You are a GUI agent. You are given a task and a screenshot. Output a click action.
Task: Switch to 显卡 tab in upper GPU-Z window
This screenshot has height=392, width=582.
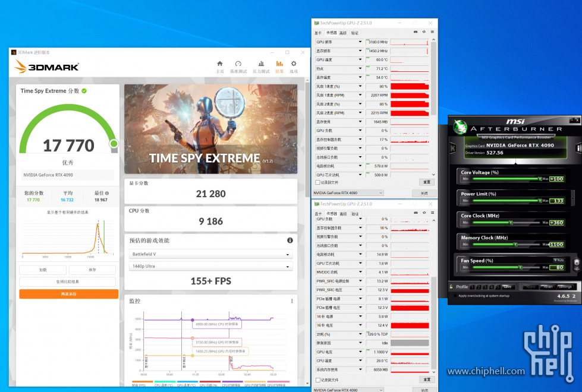(x=317, y=33)
